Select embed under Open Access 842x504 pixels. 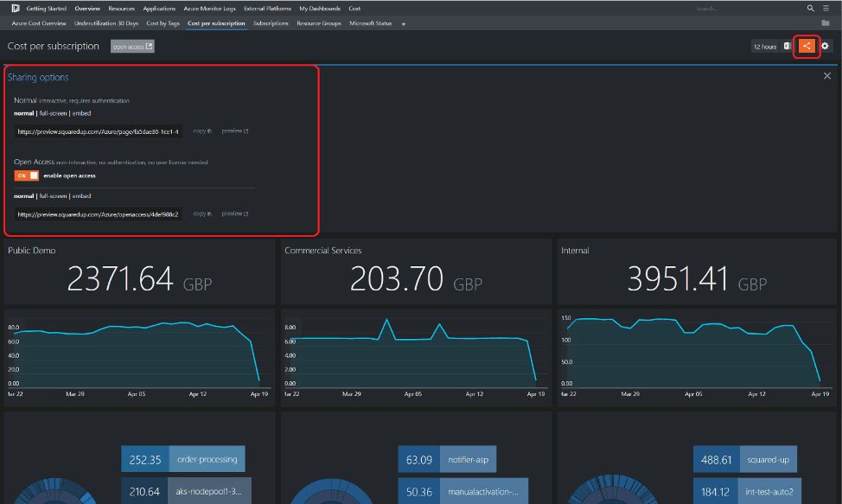(81, 196)
